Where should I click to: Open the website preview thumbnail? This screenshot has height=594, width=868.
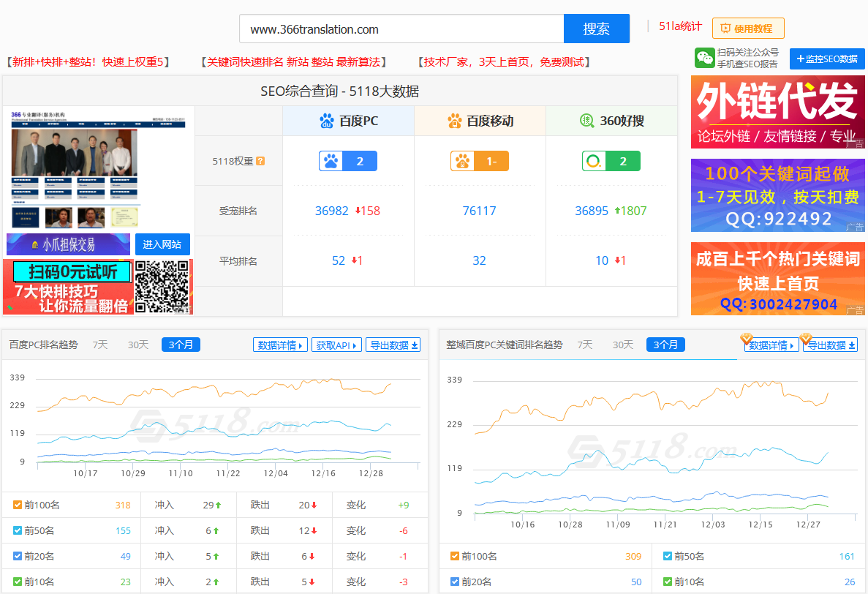[99, 170]
